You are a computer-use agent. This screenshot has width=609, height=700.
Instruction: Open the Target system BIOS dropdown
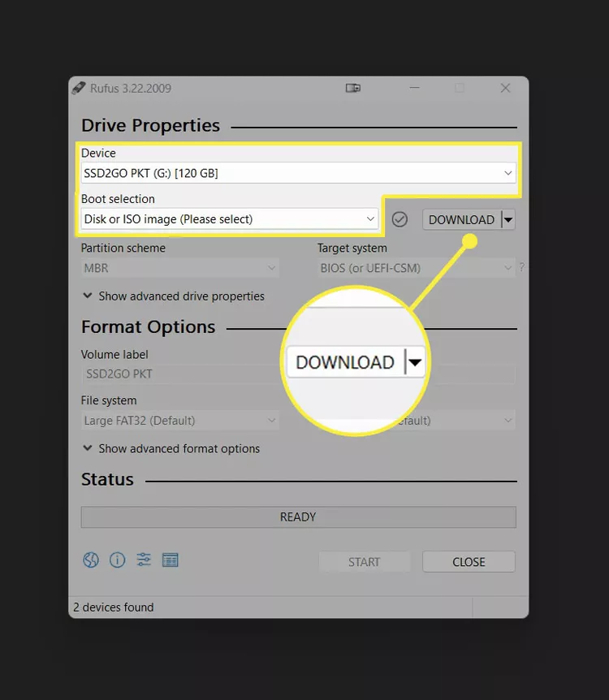[416, 268]
